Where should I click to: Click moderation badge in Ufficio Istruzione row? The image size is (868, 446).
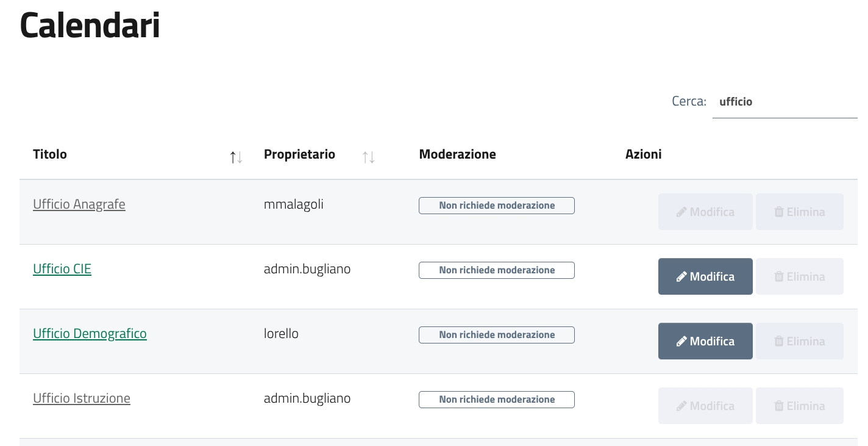click(496, 400)
